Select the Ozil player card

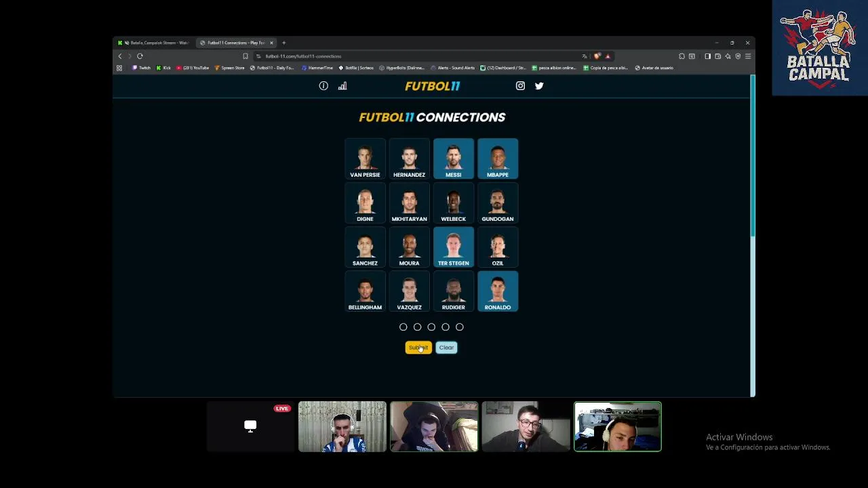click(498, 247)
